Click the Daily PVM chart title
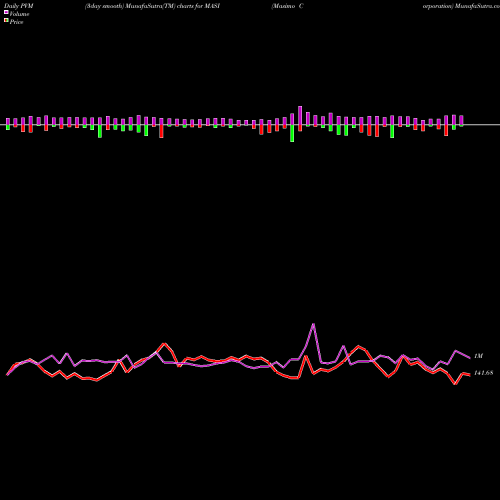Viewport: 500px width, 500px height. [x=19, y=6]
